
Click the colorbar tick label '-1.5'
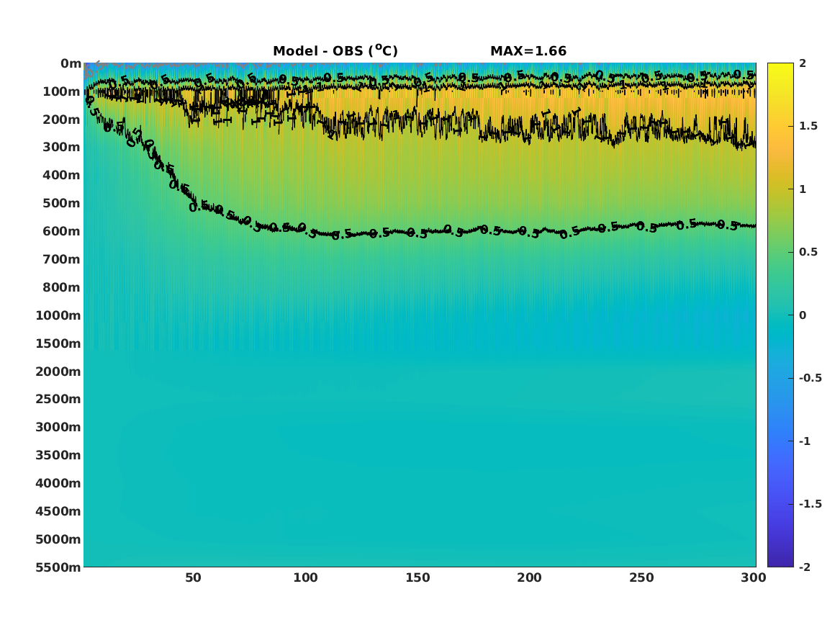[x=810, y=504]
